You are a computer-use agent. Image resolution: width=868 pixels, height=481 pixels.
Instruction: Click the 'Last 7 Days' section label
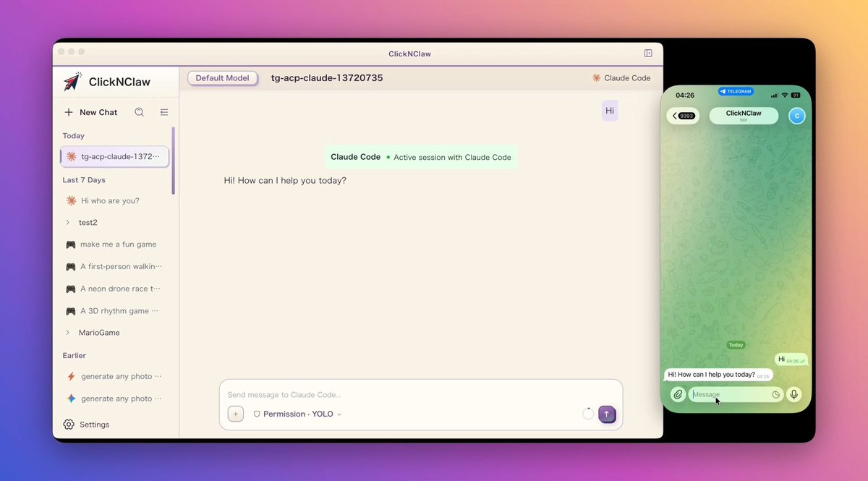[84, 180]
